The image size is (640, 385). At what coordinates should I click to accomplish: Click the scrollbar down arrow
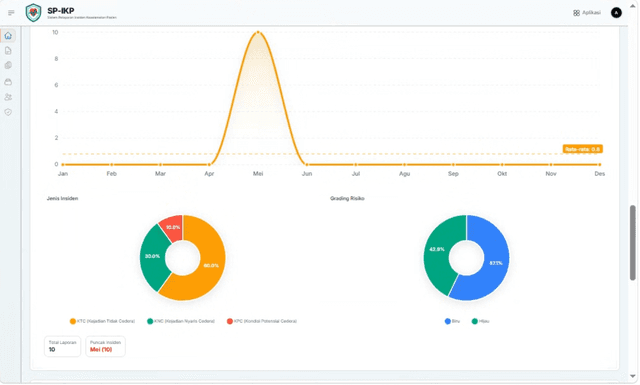pyautogui.click(x=633, y=376)
